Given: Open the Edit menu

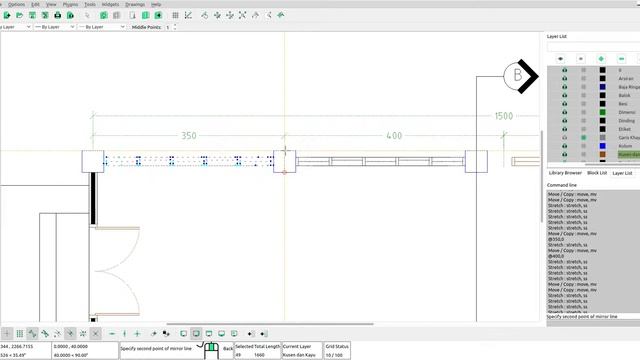Looking at the screenshot, I should pos(36,4).
